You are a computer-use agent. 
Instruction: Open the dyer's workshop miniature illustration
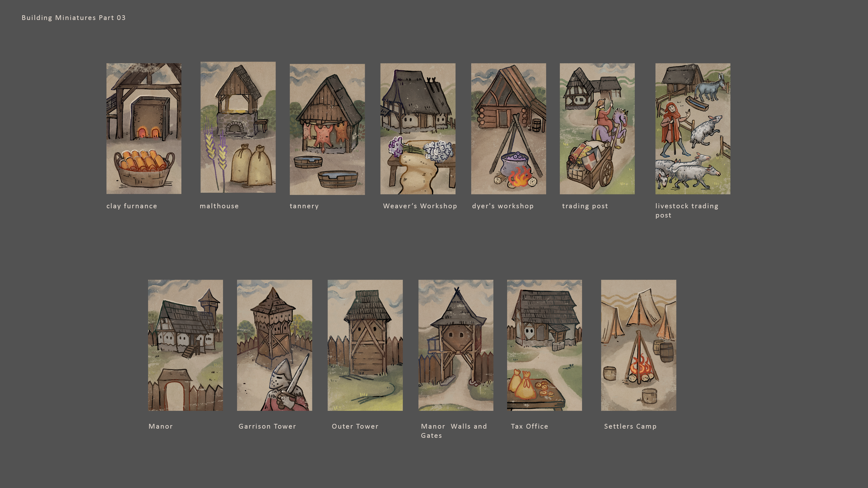pos(508,129)
